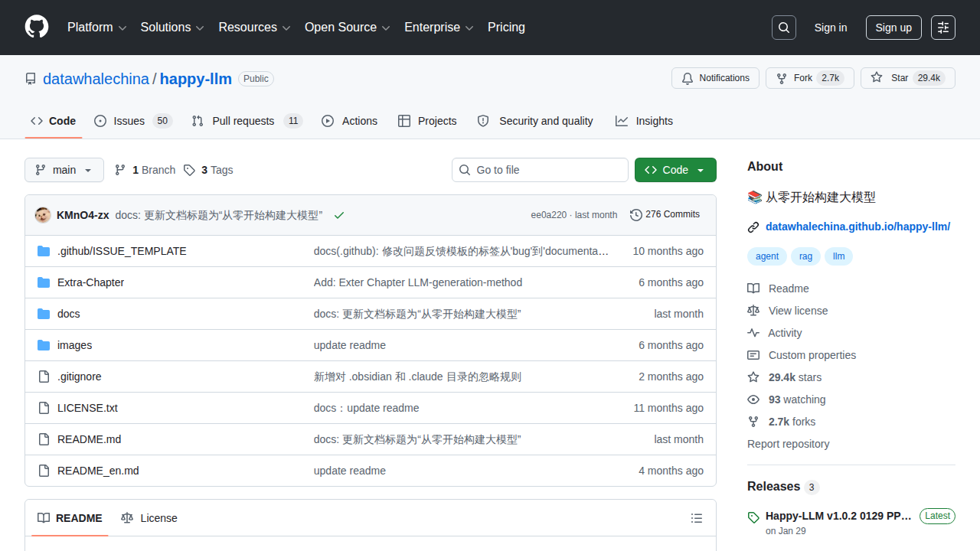The width and height of the screenshot is (980, 551).
Task: Click the KMnO4-zx author avatar
Action: pyautogui.click(x=43, y=215)
